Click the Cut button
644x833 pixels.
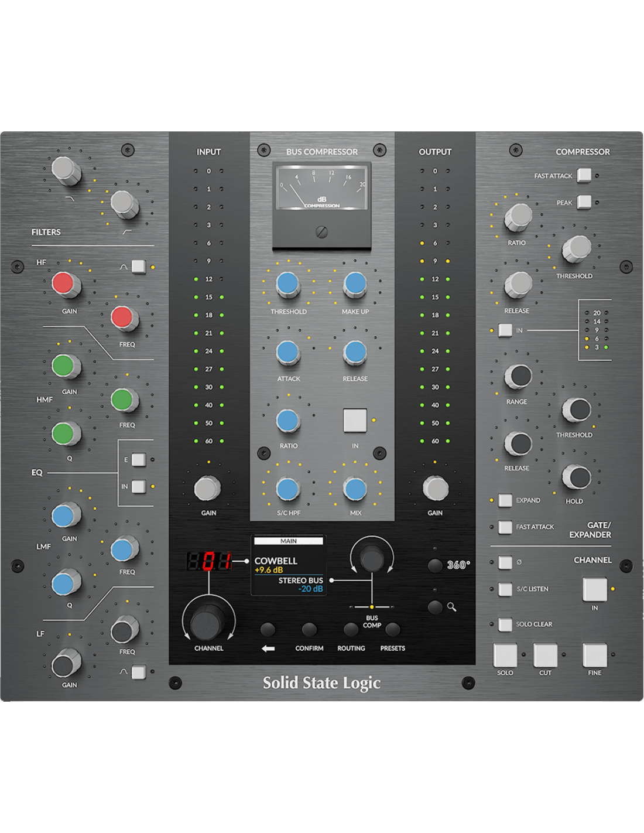(545, 656)
